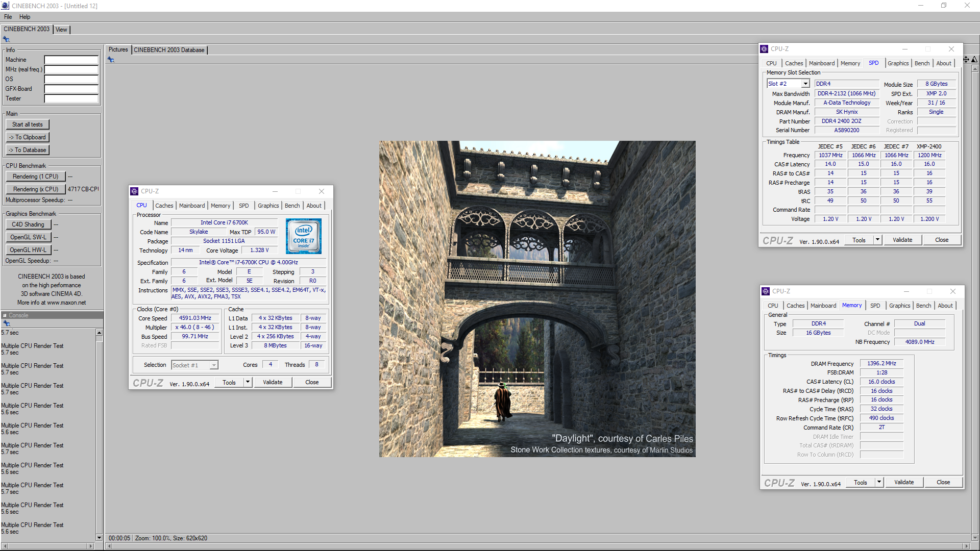This screenshot has height=551, width=980.
Task: Click the 4717 CB-CPU score text
Action: pos(83,189)
